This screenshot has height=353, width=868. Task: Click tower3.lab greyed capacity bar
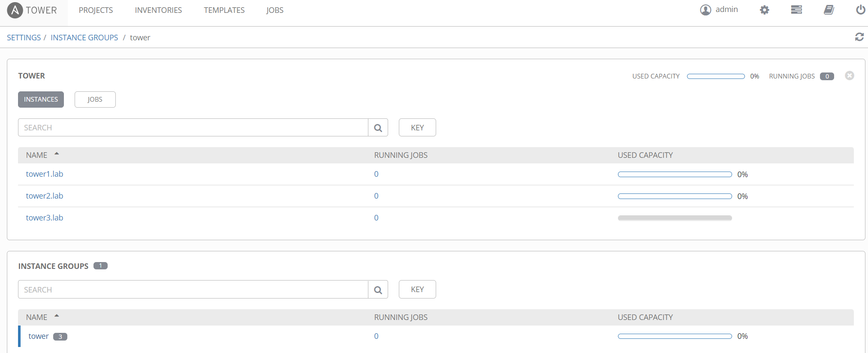pyautogui.click(x=675, y=218)
